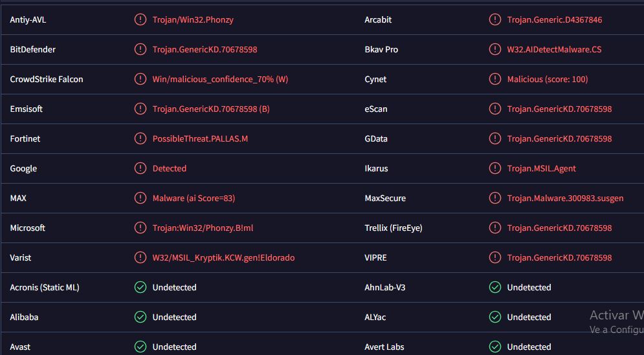
Task: Click the Emsisoft Trojan.GenericKD.70678598 (B) result
Action: tap(211, 109)
